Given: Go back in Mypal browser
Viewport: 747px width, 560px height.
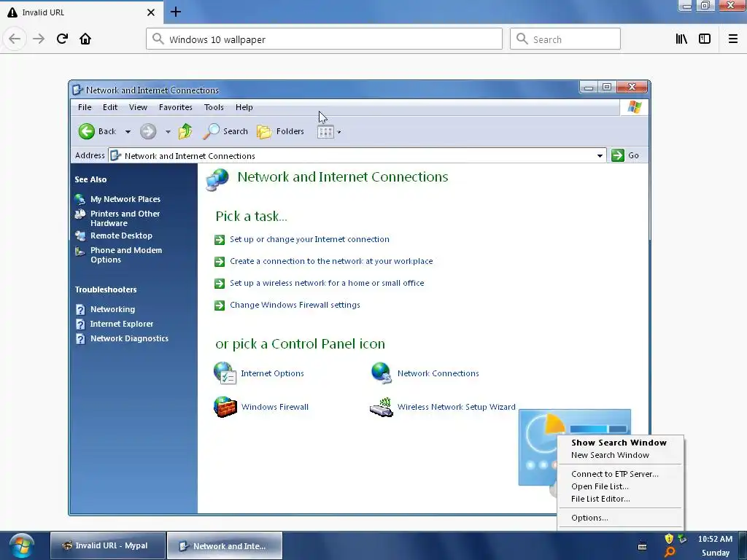Looking at the screenshot, I should [15, 39].
